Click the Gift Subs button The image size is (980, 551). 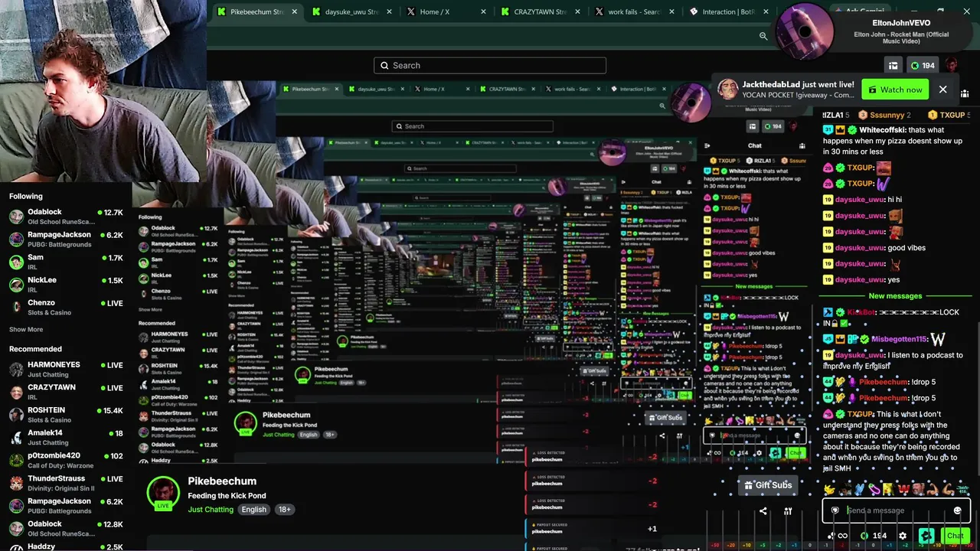pos(768,485)
